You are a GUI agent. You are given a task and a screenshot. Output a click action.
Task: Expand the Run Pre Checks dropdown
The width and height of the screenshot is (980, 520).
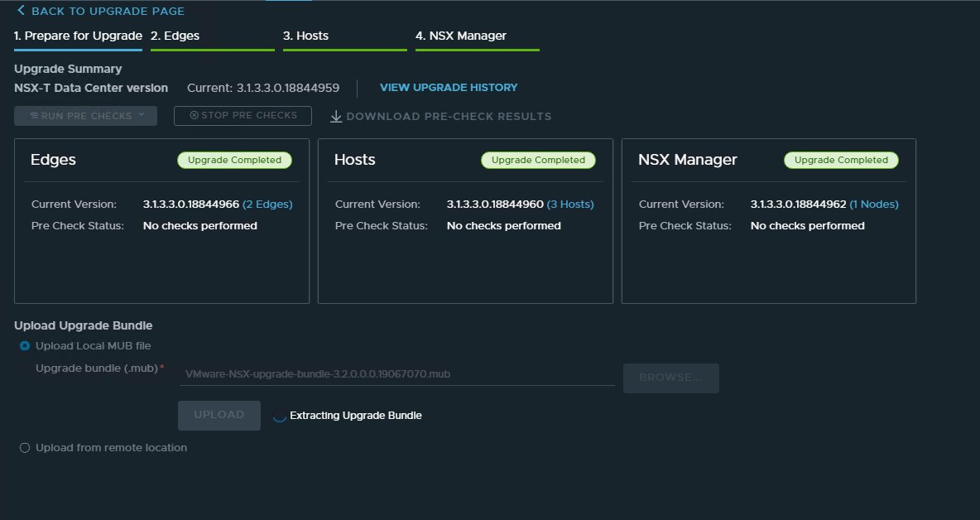coord(85,116)
